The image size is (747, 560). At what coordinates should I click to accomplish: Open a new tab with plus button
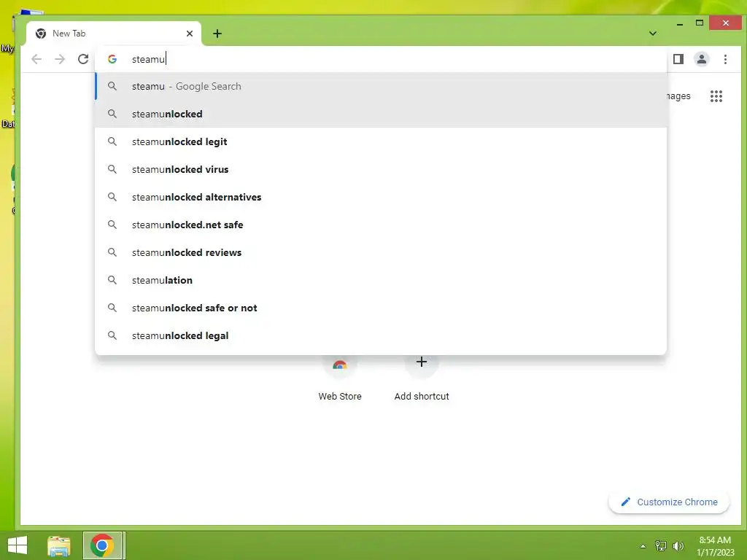point(217,34)
